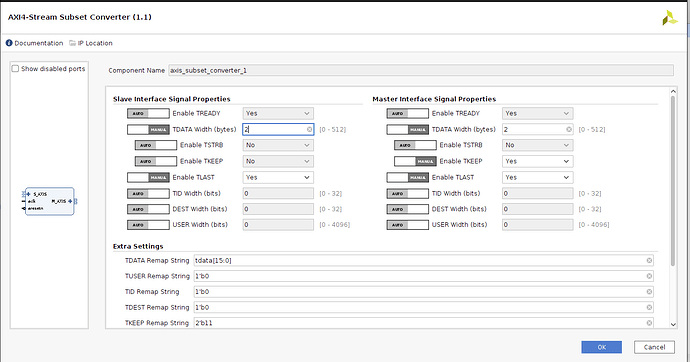
Task: Click the IP Location folder icon
Action: point(73,43)
